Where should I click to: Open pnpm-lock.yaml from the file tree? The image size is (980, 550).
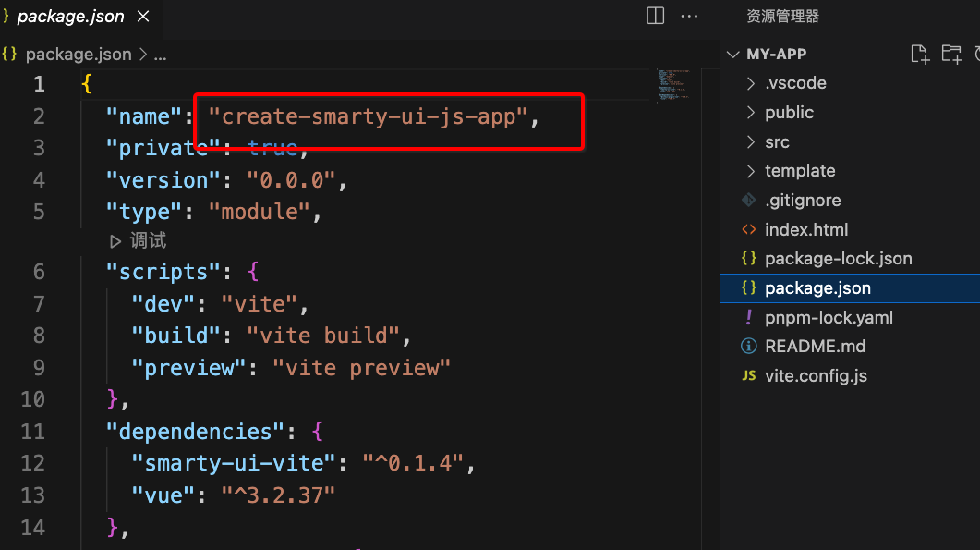pos(829,318)
